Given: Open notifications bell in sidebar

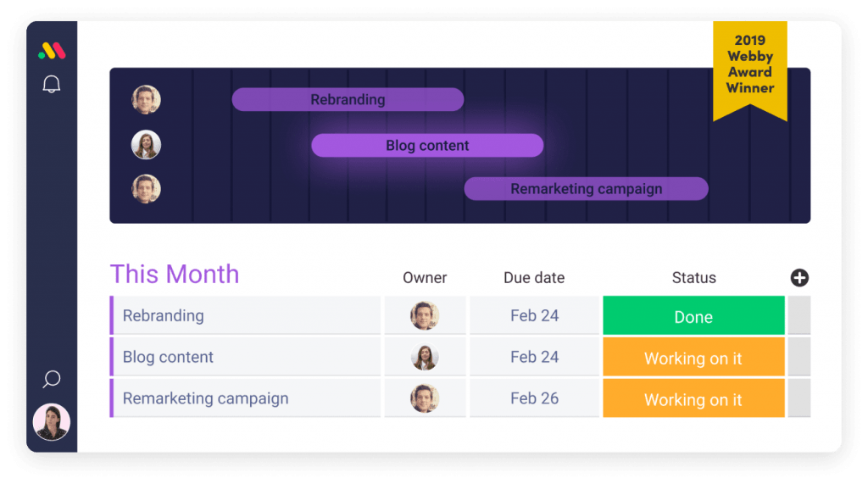Looking at the screenshot, I should pyautogui.click(x=52, y=84).
